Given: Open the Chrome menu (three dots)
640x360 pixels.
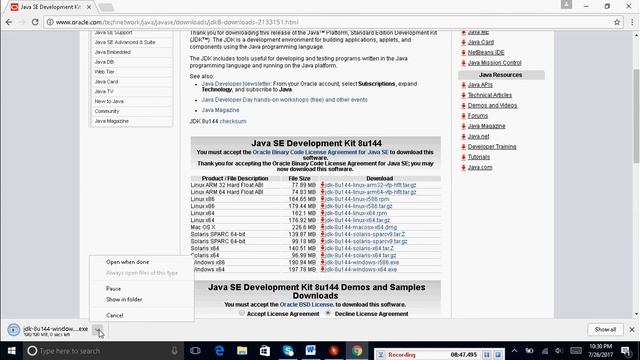Looking at the screenshot, I should (632, 22).
